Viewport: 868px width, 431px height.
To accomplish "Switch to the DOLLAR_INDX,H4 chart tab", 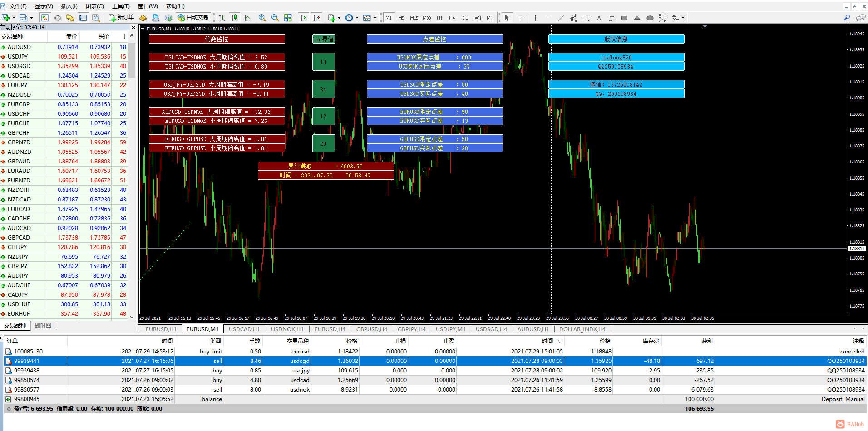I will click(582, 329).
